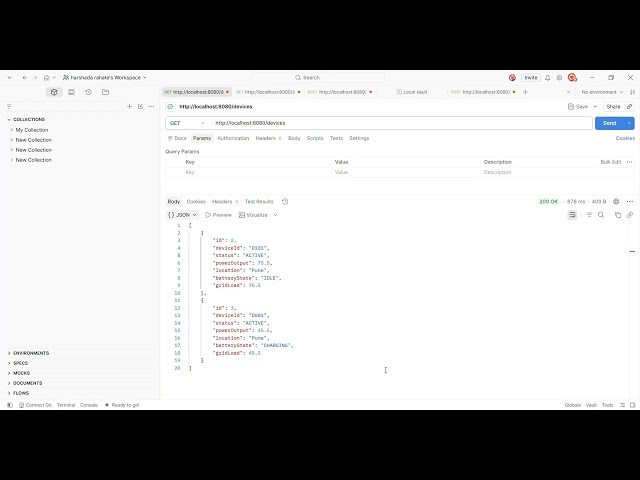Go forward with the right arrow
Image resolution: width=640 pixels, height=480 pixels.
point(35,78)
